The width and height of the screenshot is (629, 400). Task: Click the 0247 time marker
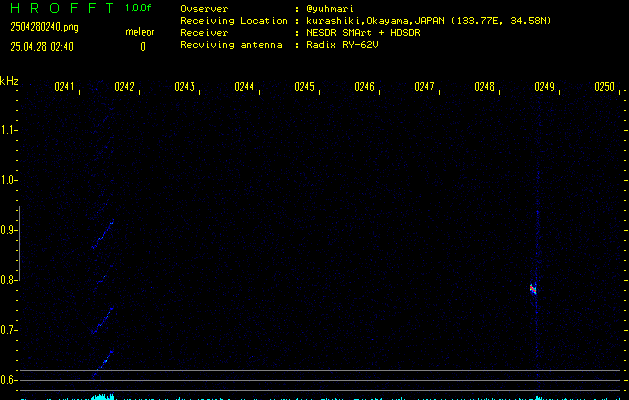point(424,87)
